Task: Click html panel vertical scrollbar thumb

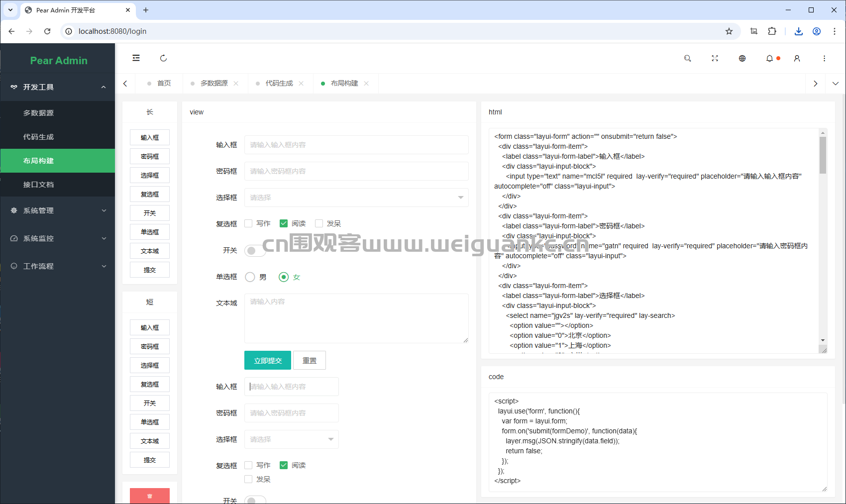Action: point(823,155)
